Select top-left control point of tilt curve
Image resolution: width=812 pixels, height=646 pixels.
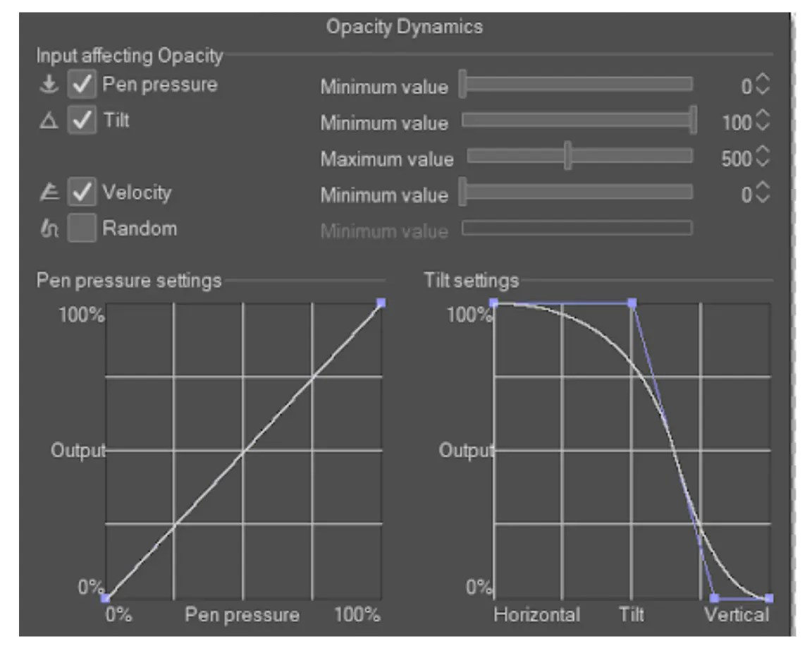(x=493, y=303)
